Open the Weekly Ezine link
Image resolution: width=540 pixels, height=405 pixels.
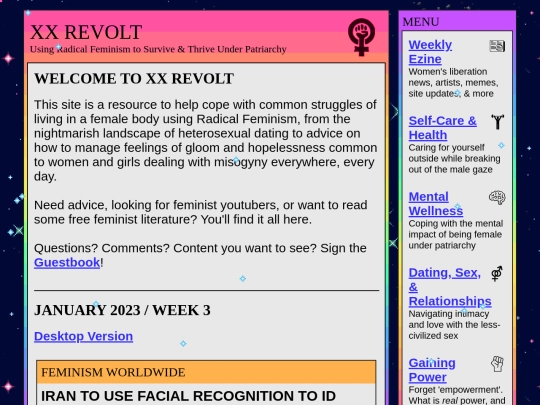click(430, 52)
